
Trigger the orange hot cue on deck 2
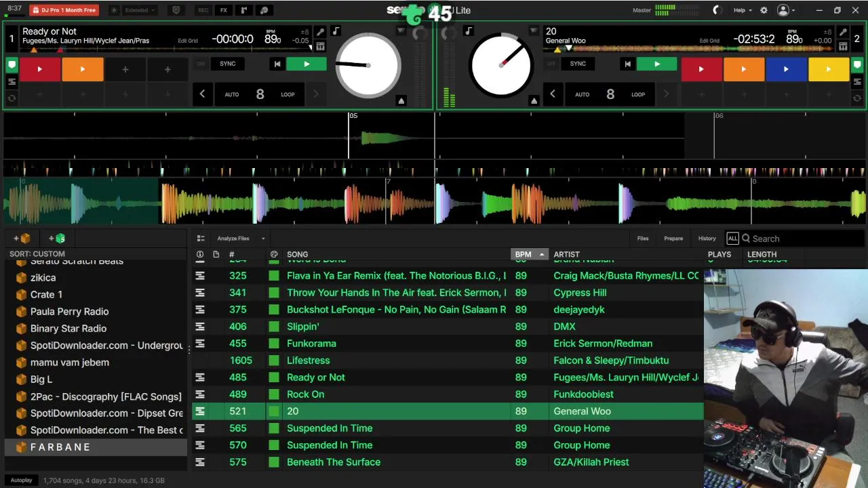(x=744, y=69)
